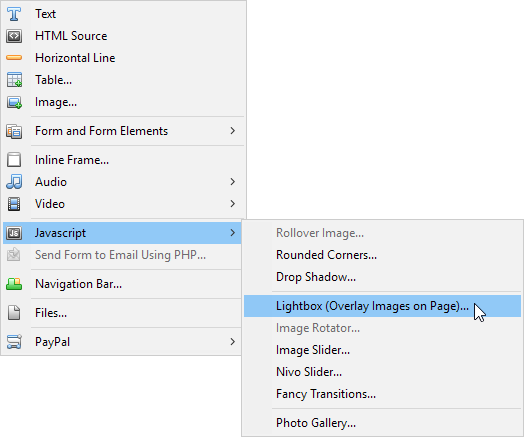524x437 pixels.
Task: Click the Javascript JS icon
Action: click(x=14, y=233)
